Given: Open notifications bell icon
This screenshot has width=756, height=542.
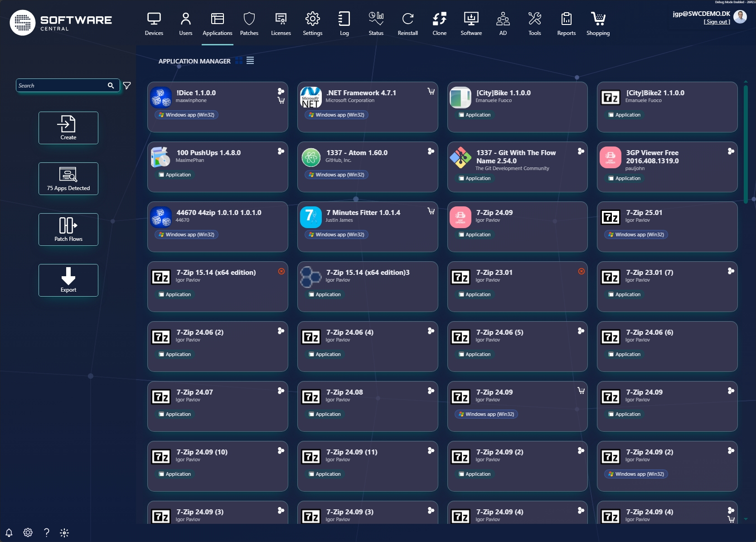Looking at the screenshot, I should pos(9,532).
